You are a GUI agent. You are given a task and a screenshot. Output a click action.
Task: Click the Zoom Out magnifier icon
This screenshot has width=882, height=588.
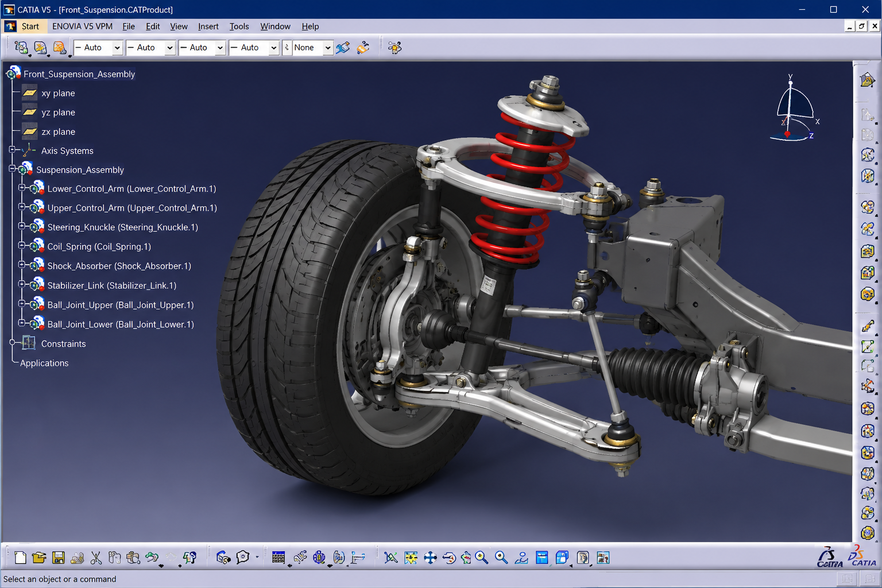click(501, 558)
